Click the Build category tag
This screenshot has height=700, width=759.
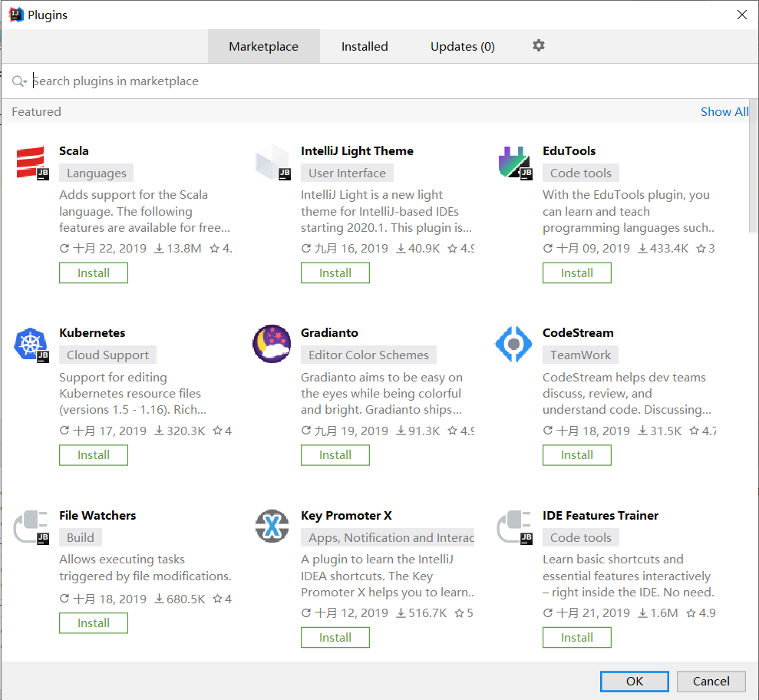pyautogui.click(x=80, y=538)
